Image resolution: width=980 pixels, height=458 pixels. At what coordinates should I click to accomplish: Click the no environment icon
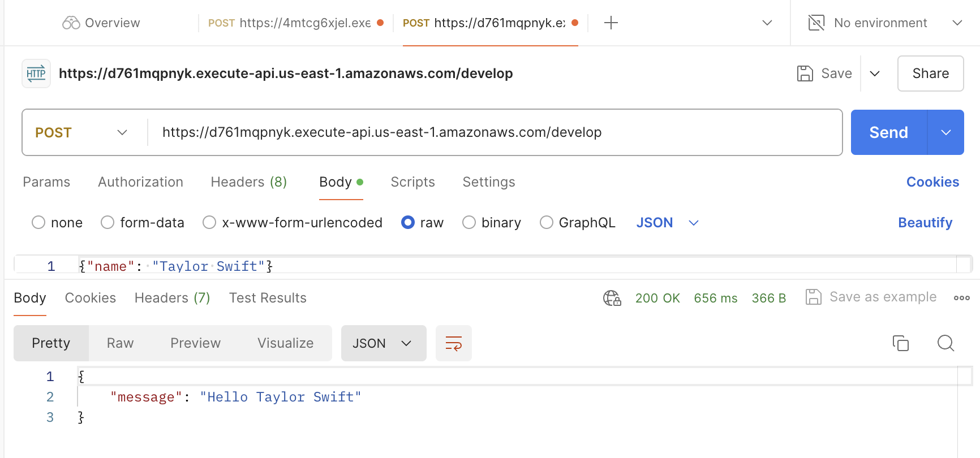coord(816,23)
